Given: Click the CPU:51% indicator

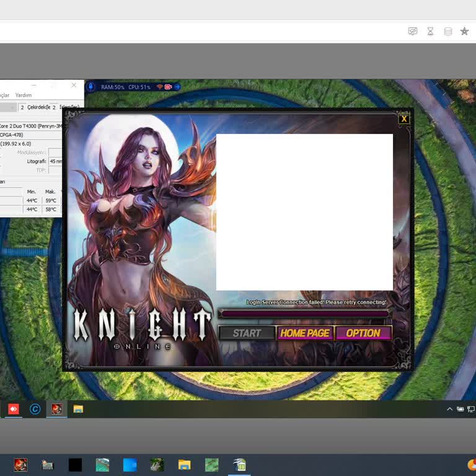Looking at the screenshot, I should click(139, 87).
